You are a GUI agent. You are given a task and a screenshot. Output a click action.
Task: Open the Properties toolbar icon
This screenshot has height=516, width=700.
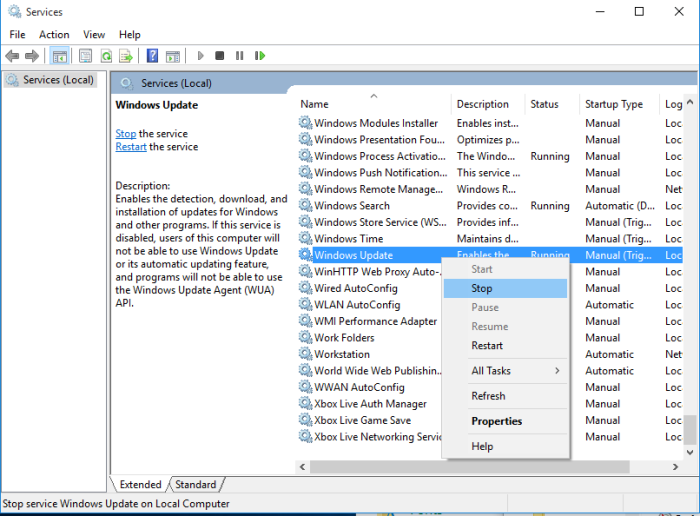(x=85, y=56)
